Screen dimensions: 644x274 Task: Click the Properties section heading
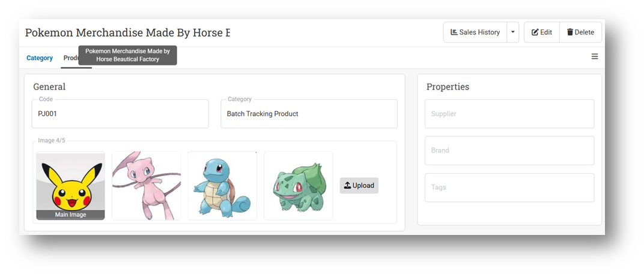pyautogui.click(x=448, y=87)
